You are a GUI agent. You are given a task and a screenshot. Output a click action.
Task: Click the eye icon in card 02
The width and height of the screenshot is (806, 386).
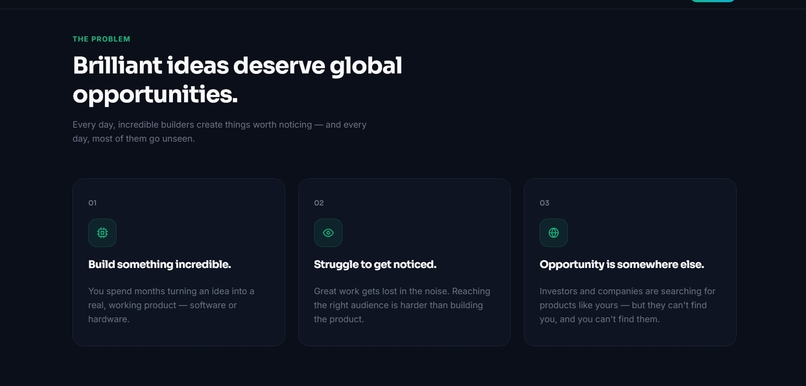point(328,233)
